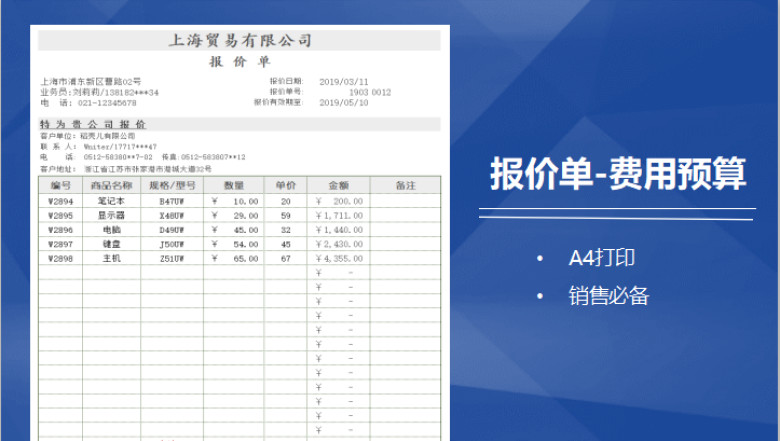Select unit price 67 in 主机 row
Image resolution: width=780 pixels, height=441 pixels.
pos(286,259)
